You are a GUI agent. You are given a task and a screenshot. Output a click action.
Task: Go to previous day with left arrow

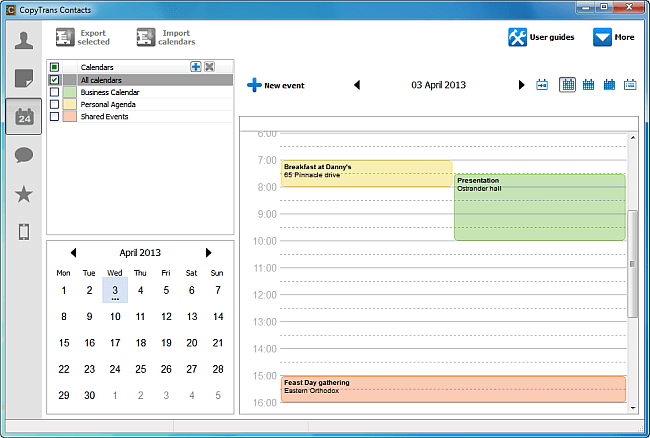coord(357,85)
